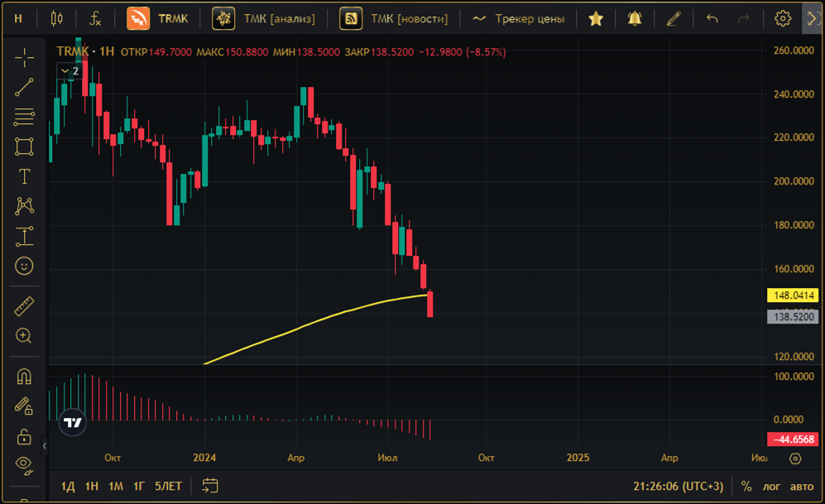This screenshot has width=825, height=504.
Task: Select the ruler measure tool
Action: point(24,306)
